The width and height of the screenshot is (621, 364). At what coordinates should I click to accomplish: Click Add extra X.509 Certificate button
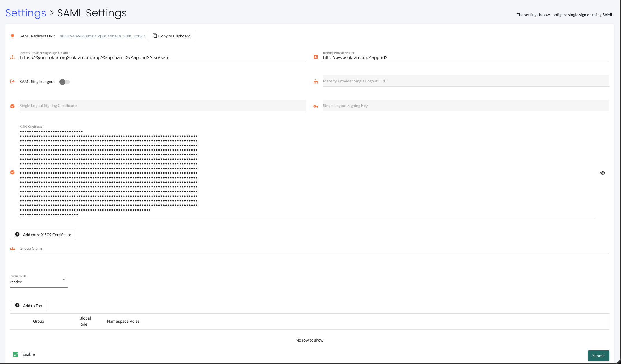point(43,235)
